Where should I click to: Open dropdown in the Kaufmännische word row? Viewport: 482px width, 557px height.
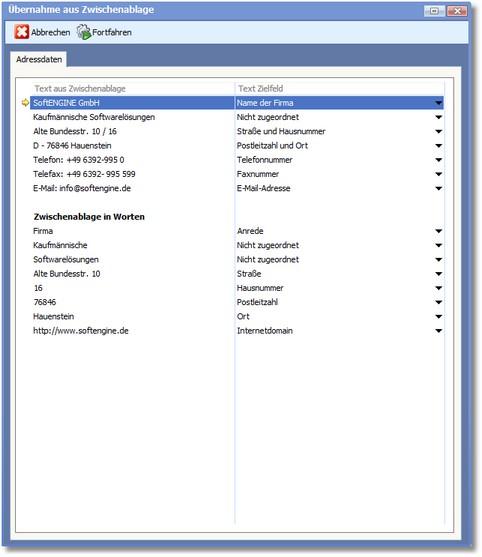439,245
